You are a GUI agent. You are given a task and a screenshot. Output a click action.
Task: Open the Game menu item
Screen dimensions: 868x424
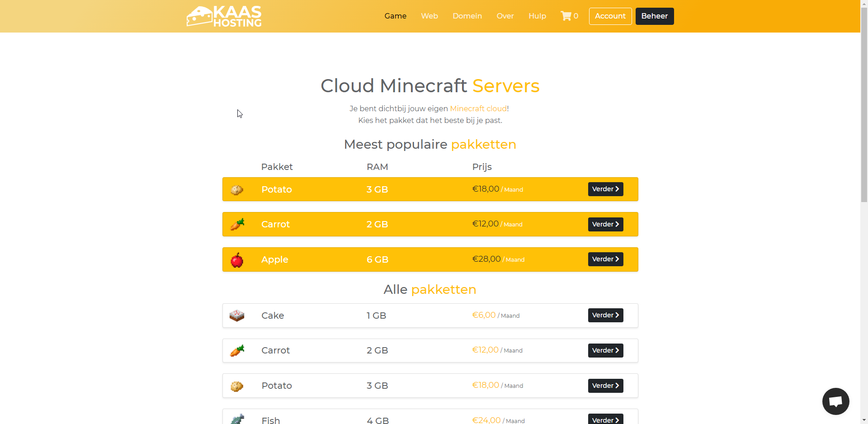395,16
